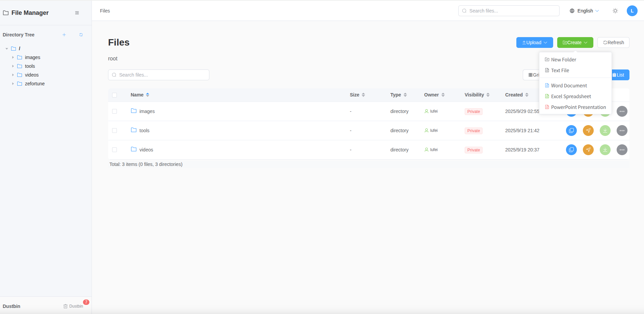Tick the checkbox next to the tools folder
The height and width of the screenshot is (314, 644).
(x=114, y=131)
